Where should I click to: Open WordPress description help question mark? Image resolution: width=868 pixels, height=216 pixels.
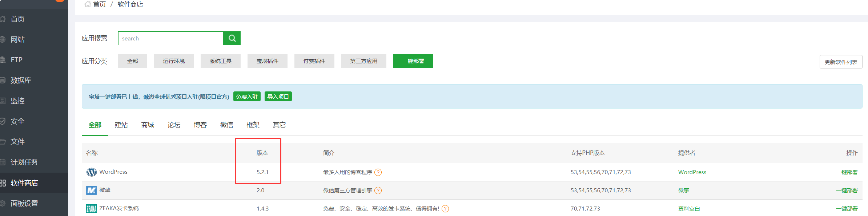(x=378, y=172)
